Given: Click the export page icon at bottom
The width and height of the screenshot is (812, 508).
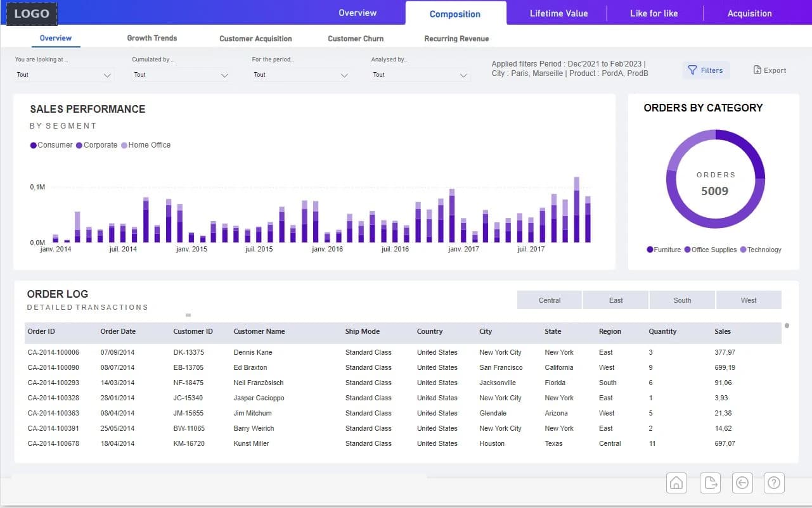Looking at the screenshot, I should tap(710, 483).
